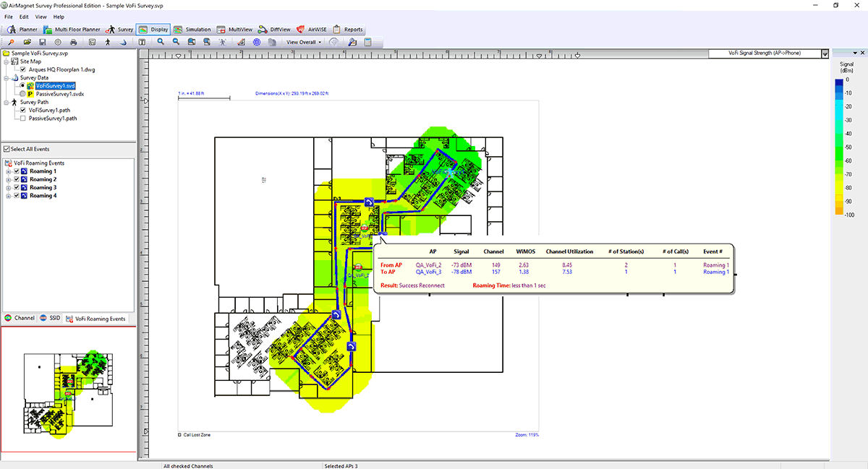The width and height of the screenshot is (868, 469).
Task: Click the floorplan thumbnail preview
Action: (68, 390)
